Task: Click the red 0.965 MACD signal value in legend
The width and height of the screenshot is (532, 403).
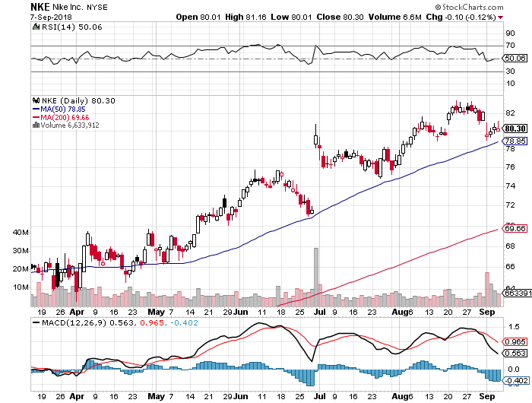Action: pos(152,322)
